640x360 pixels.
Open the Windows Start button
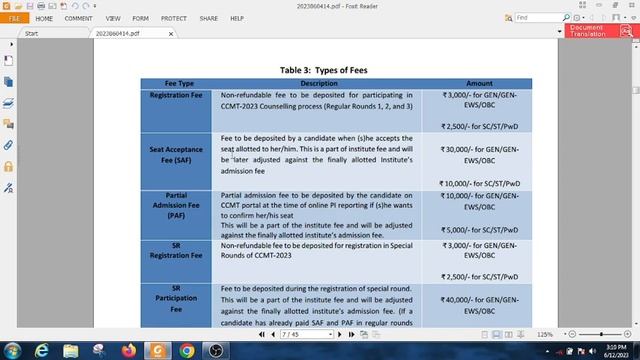coord(12,351)
